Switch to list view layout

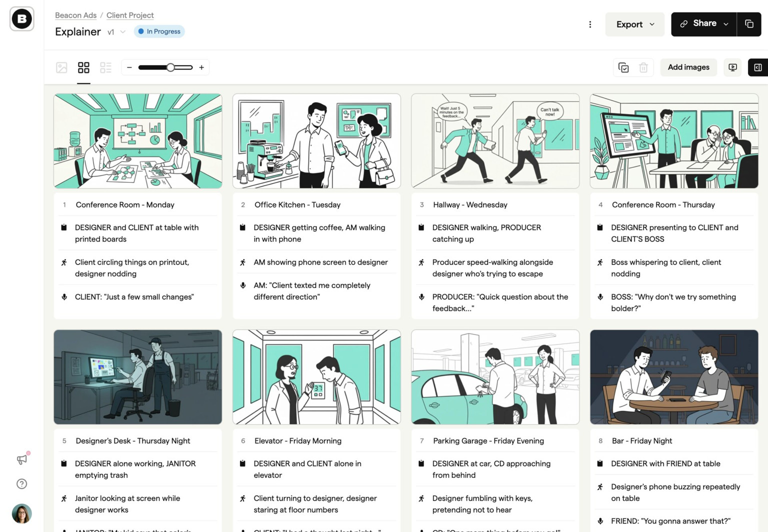(105, 67)
